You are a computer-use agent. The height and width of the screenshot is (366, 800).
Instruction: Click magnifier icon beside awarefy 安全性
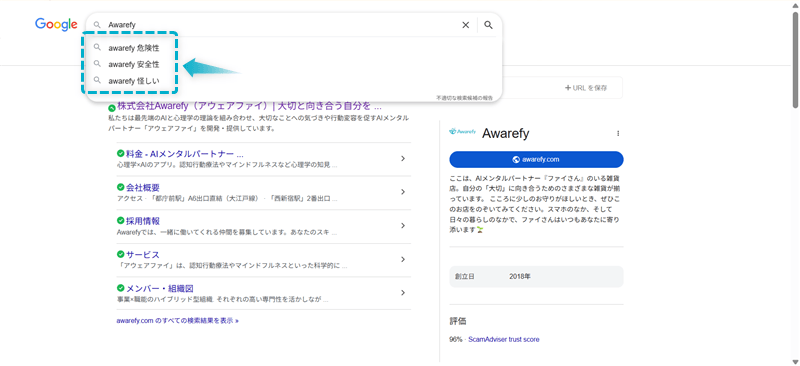coord(97,64)
